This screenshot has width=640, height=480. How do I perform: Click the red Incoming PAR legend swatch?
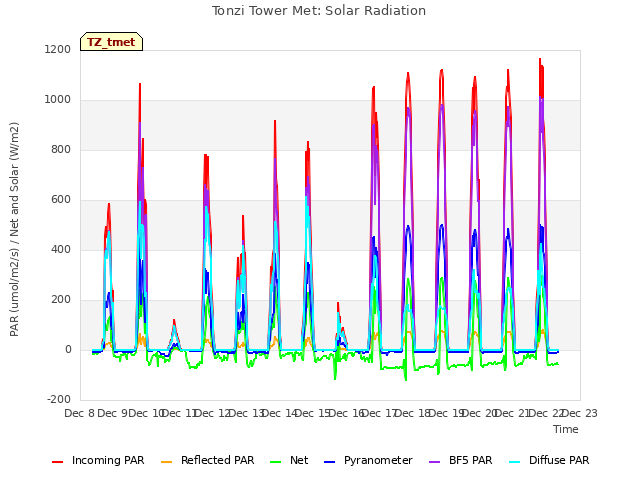(58, 462)
